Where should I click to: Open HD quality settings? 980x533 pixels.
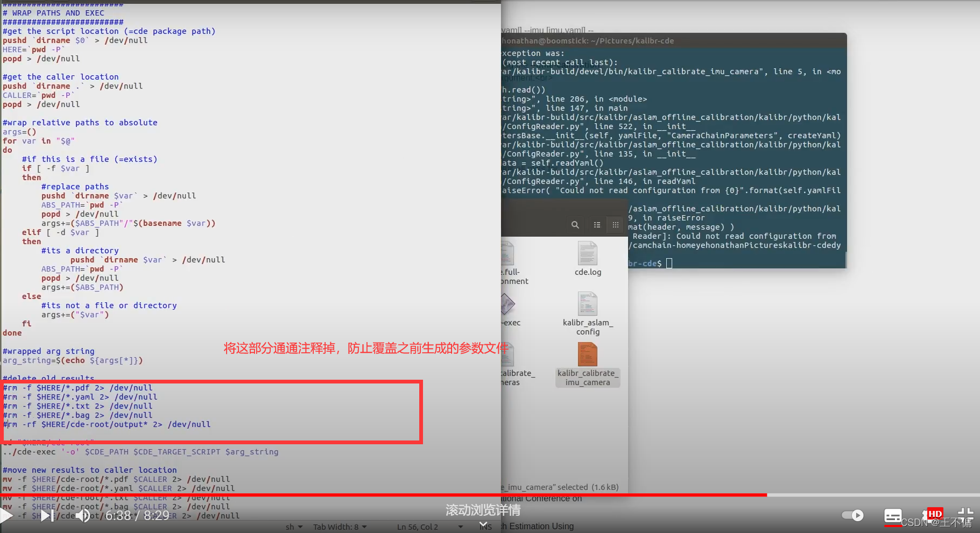pos(933,515)
